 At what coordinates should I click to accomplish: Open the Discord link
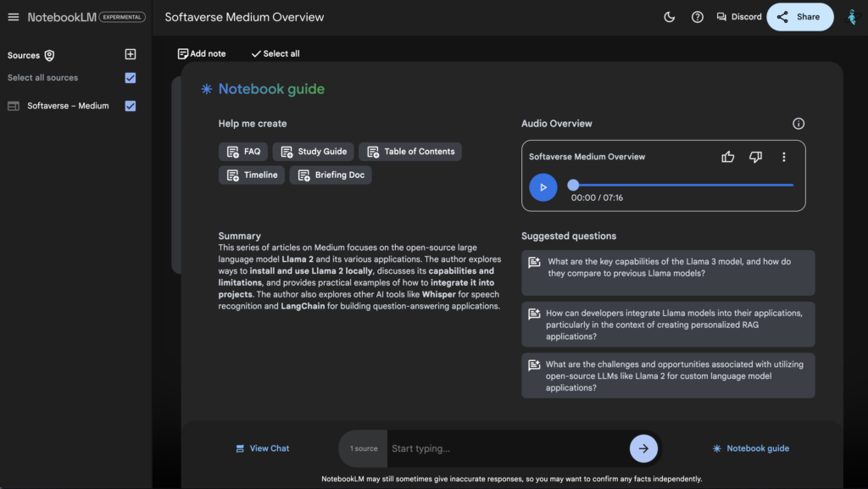click(x=738, y=17)
